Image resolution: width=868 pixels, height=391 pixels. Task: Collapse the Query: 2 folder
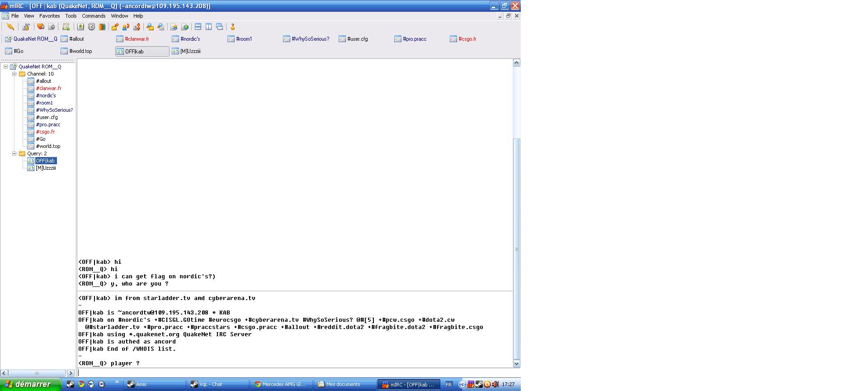pos(14,153)
